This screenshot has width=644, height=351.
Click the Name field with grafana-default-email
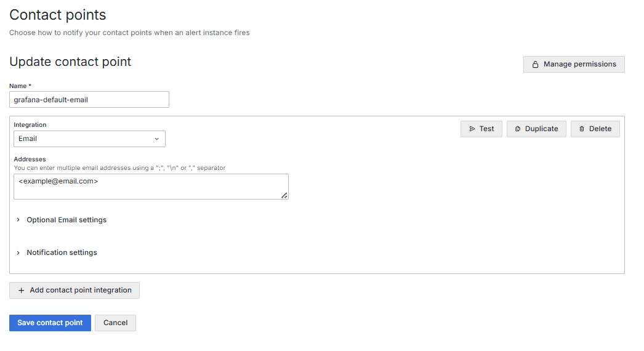tap(89, 100)
